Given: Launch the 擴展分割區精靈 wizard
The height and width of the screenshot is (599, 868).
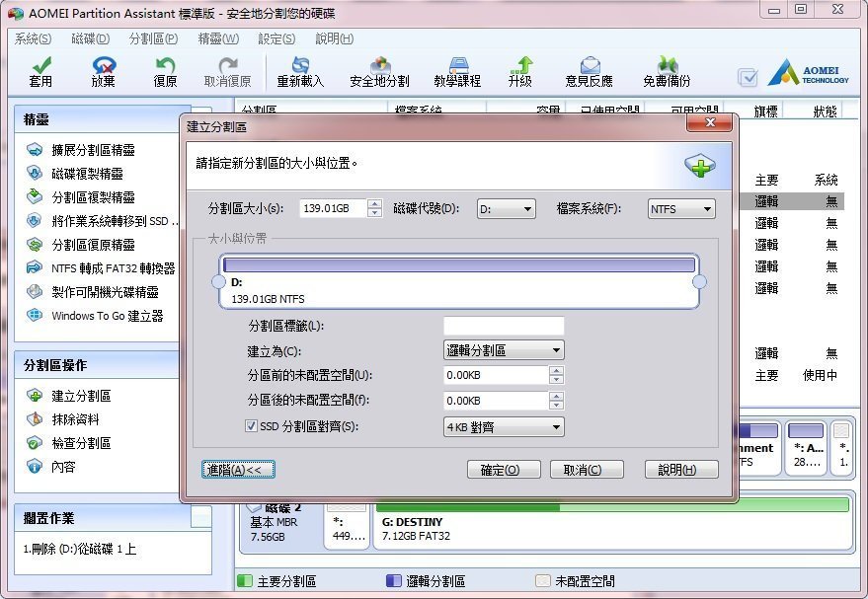Looking at the screenshot, I should tap(81, 149).
